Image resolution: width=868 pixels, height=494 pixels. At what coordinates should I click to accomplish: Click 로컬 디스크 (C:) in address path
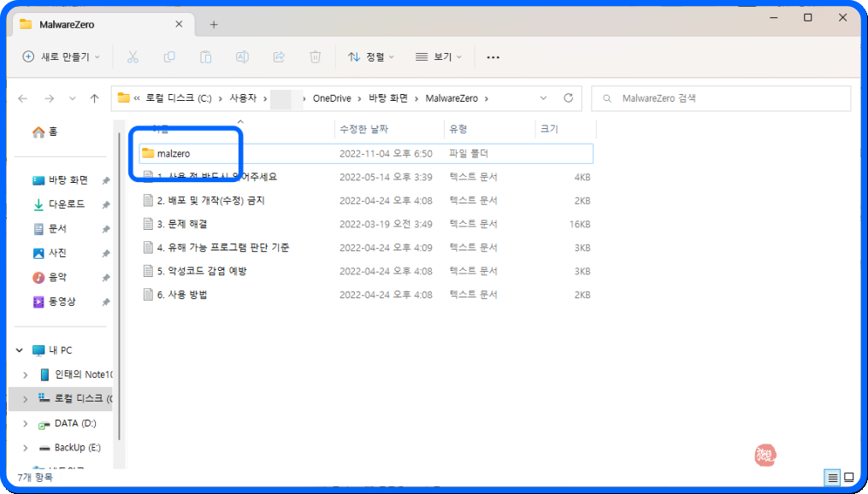click(179, 98)
